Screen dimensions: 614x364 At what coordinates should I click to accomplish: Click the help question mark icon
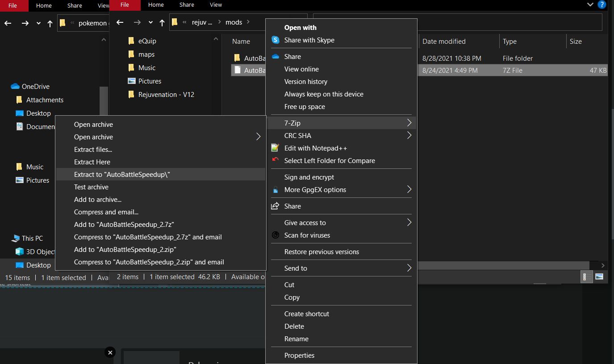601,4
